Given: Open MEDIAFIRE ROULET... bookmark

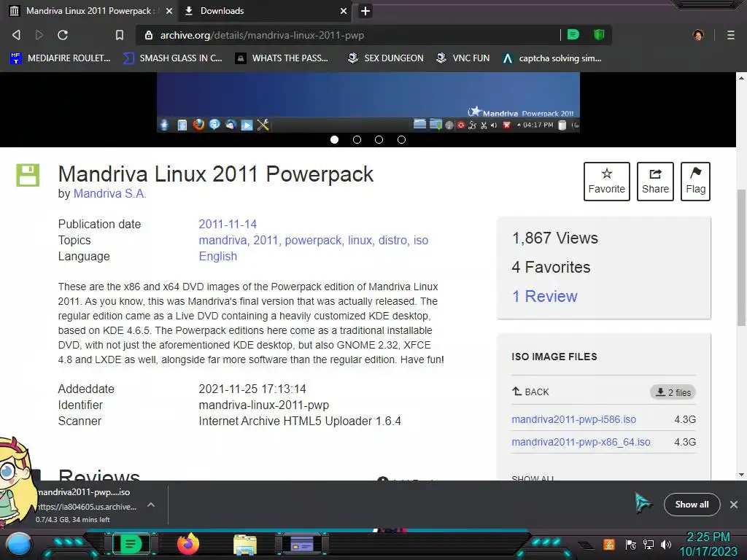Looking at the screenshot, I should pos(61,58).
